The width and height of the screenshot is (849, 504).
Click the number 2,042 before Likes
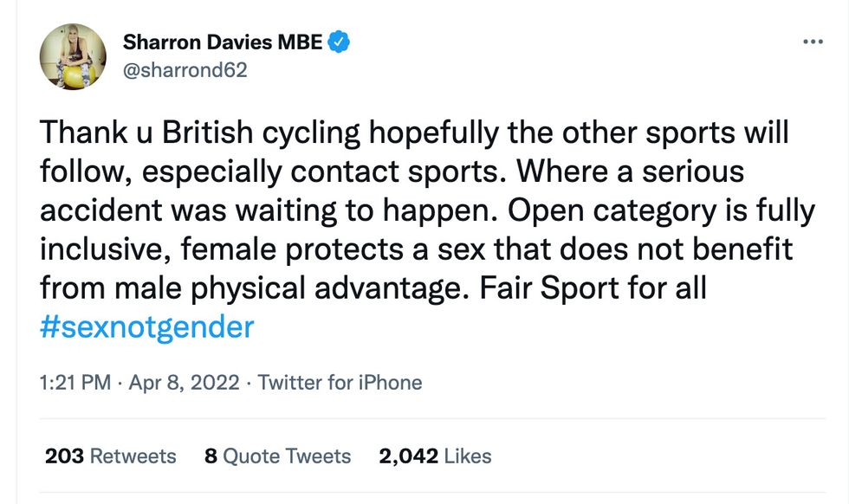[x=407, y=456]
